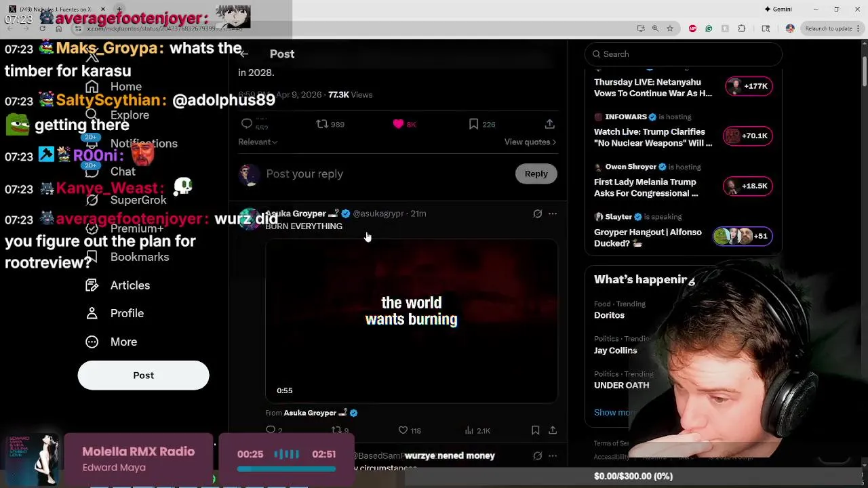
Task: Open Jay Collins trending topic
Action: [x=616, y=350]
